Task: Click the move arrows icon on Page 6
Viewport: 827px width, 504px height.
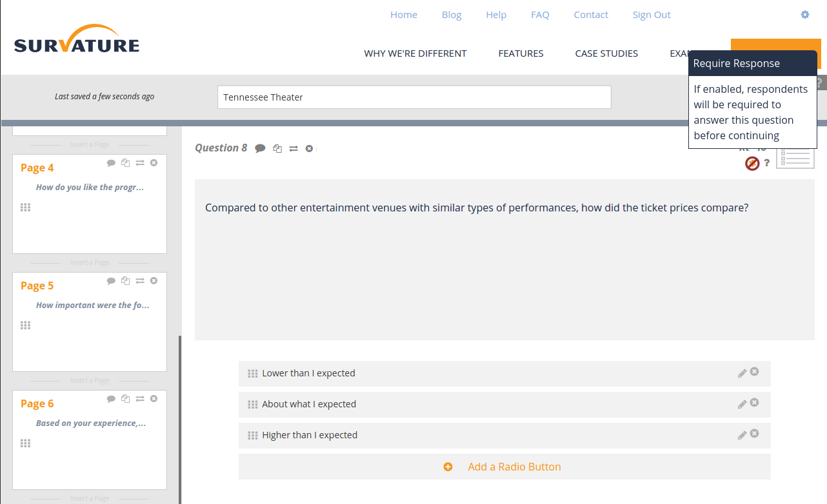Action: coord(140,399)
